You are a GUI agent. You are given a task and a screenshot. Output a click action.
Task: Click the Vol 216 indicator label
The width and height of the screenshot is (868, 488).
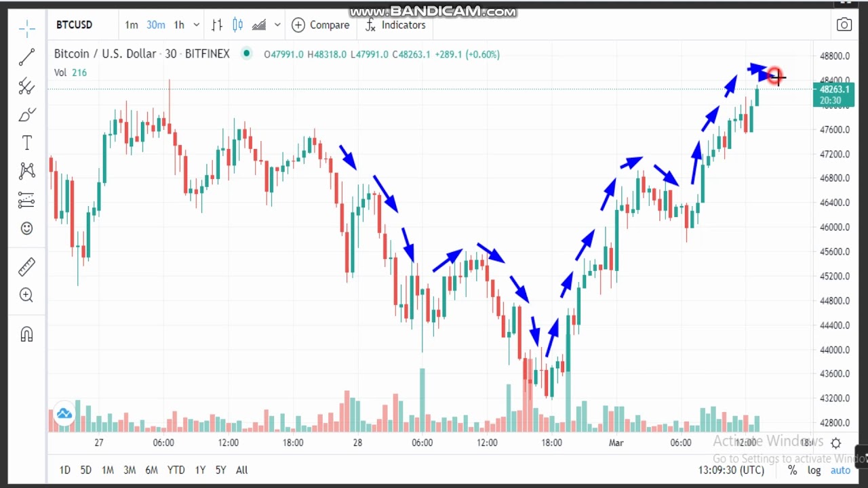tap(71, 73)
